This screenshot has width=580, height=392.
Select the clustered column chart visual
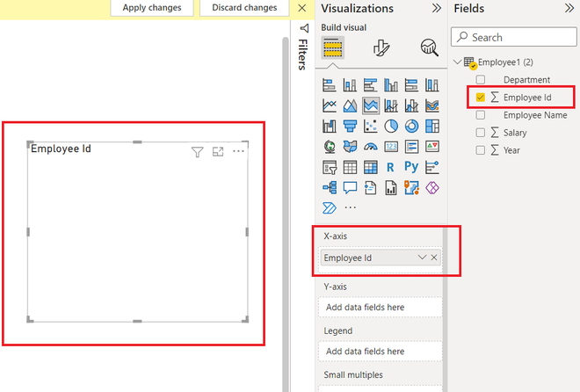click(391, 85)
